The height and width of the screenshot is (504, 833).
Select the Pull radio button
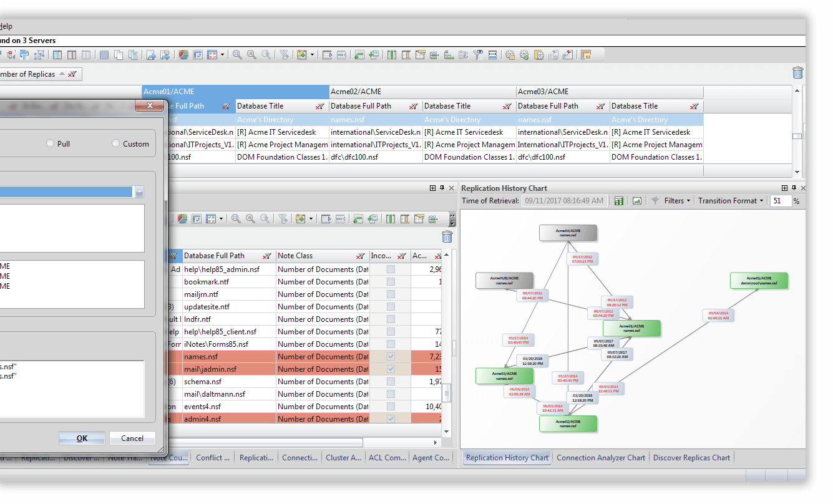pyautogui.click(x=51, y=143)
